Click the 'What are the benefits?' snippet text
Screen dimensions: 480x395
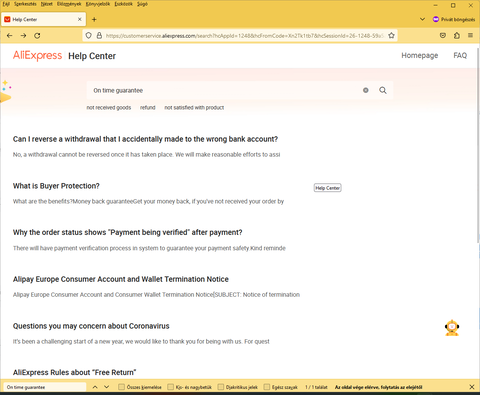(148, 201)
